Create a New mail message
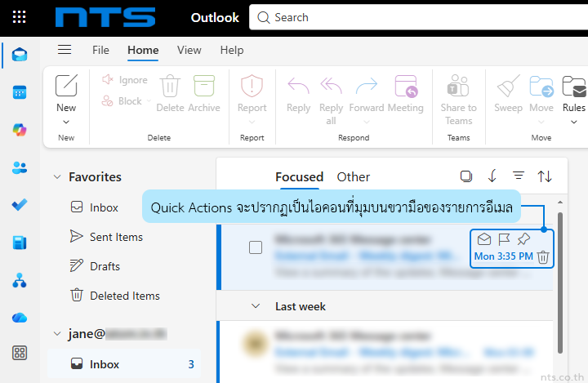Viewport: 588px width, 383px height. [66, 93]
